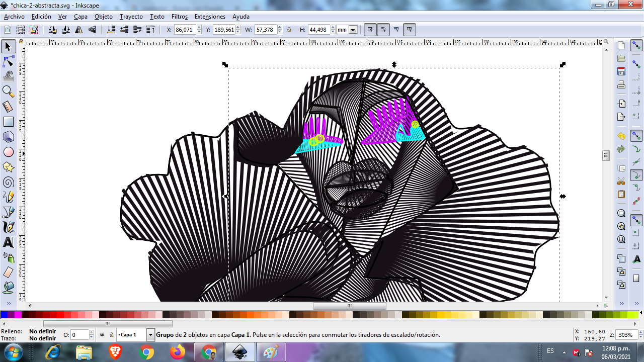
Task: Toggle scale rounded corners option
Action: pyautogui.click(x=383, y=30)
